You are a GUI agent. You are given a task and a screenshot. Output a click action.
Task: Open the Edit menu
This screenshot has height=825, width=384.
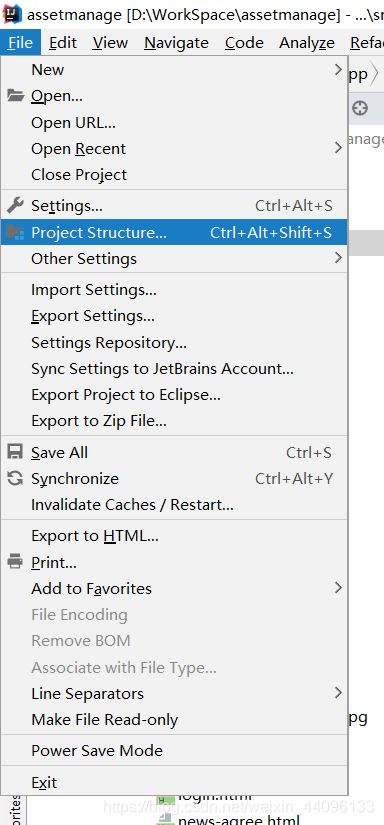(63, 43)
